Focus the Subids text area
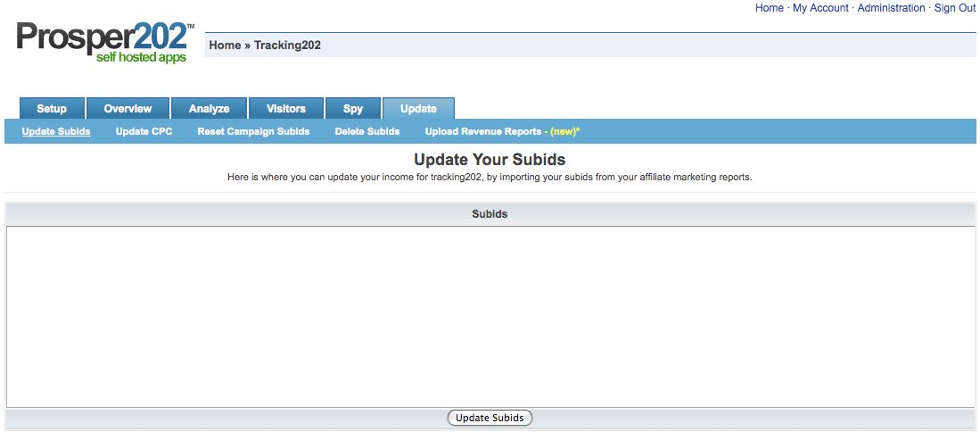This screenshot has width=980, height=440. click(490, 317)
